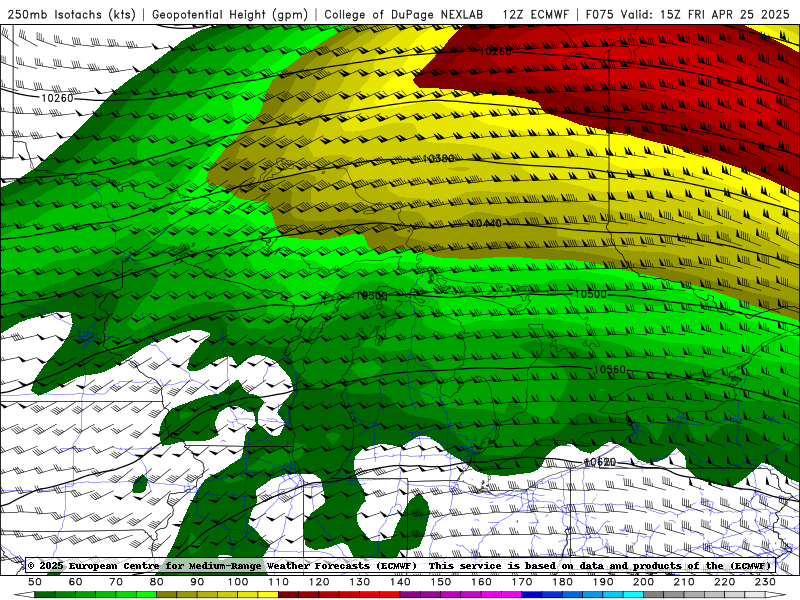The height and width of the screenshot is (600, 800).
Task: Click the 10560 height contour label
Action: pos(610,369)
